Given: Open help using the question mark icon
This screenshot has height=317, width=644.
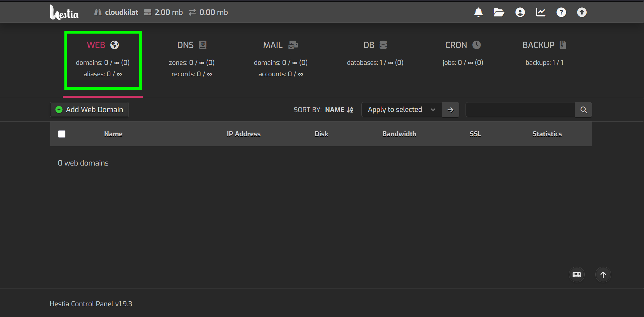Looking at the screenshot, I should coord(561,12).
